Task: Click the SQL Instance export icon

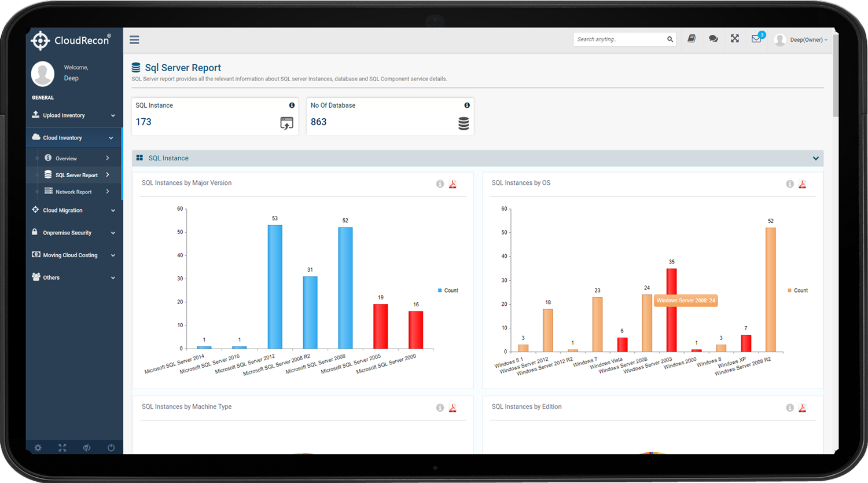Action: (286, 123)
